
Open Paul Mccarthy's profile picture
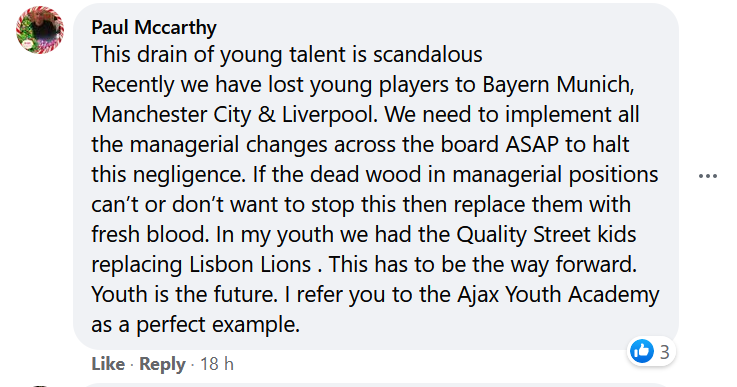(40, 30)
